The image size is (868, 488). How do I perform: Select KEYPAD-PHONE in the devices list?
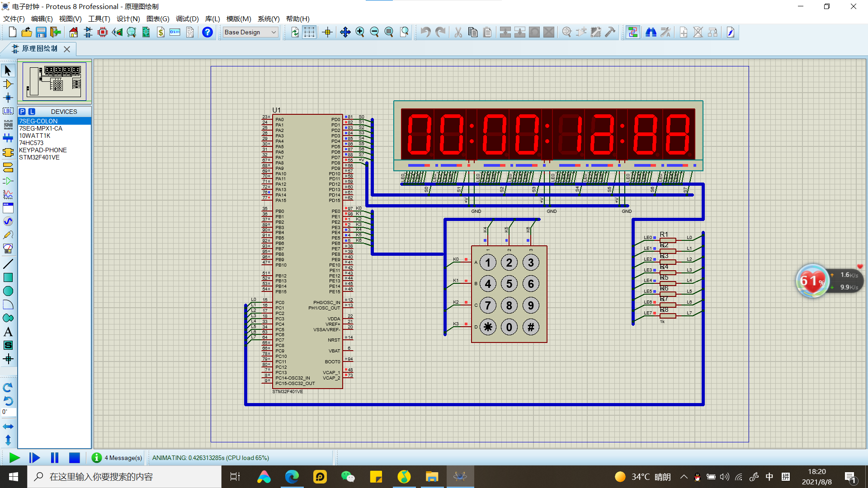[x=54, y=150]
